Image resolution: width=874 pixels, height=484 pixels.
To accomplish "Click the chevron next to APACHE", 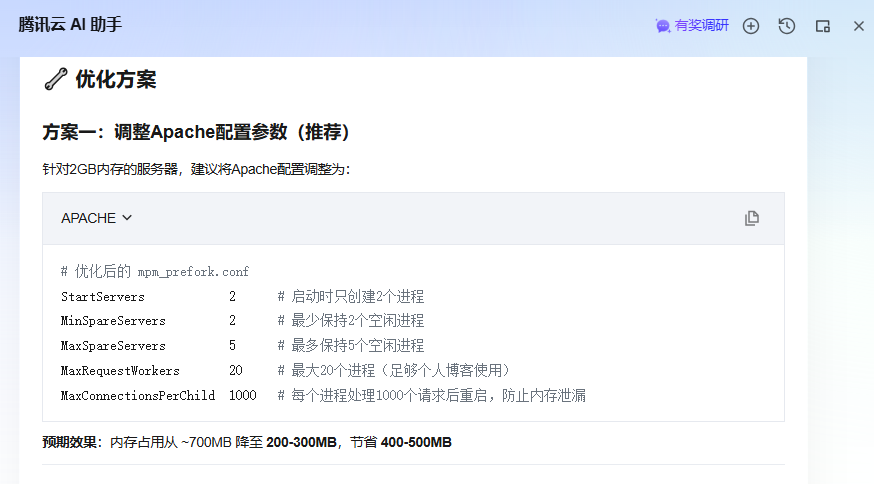I will point(127,218).
